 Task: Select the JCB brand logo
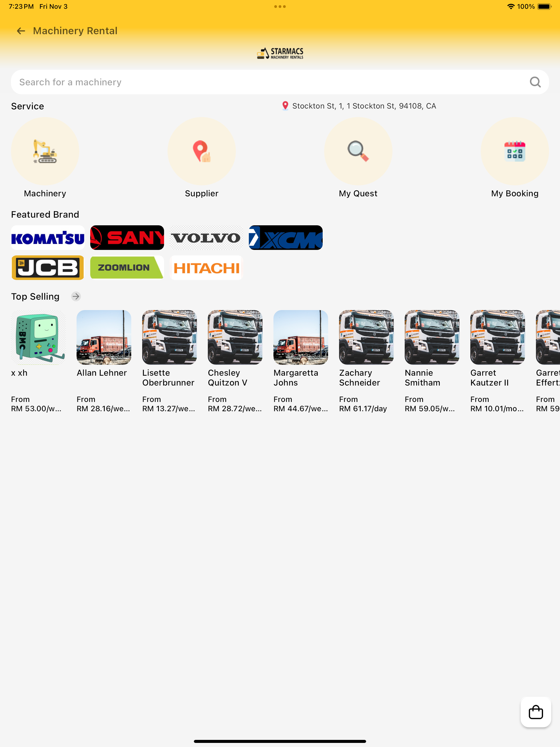(48, 268)
